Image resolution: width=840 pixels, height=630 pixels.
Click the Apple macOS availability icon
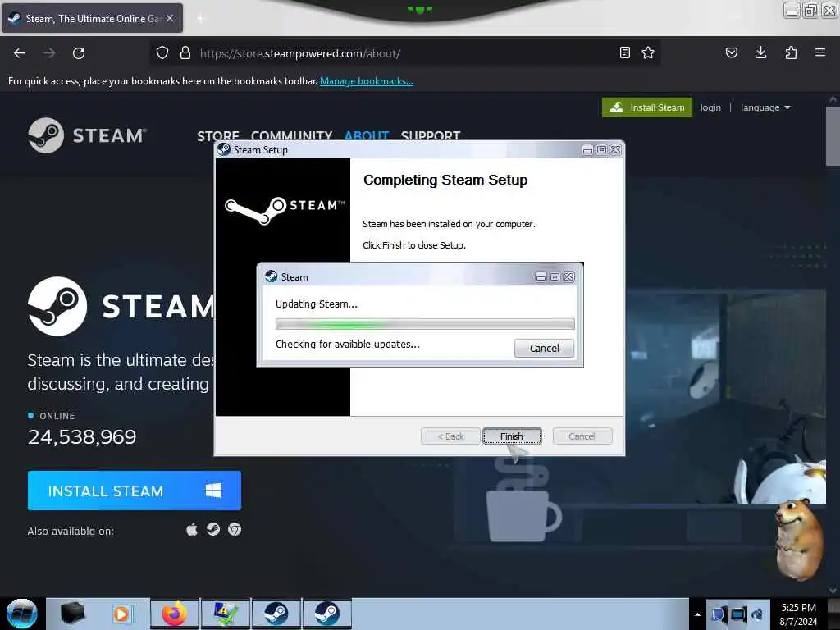point(192,530)
